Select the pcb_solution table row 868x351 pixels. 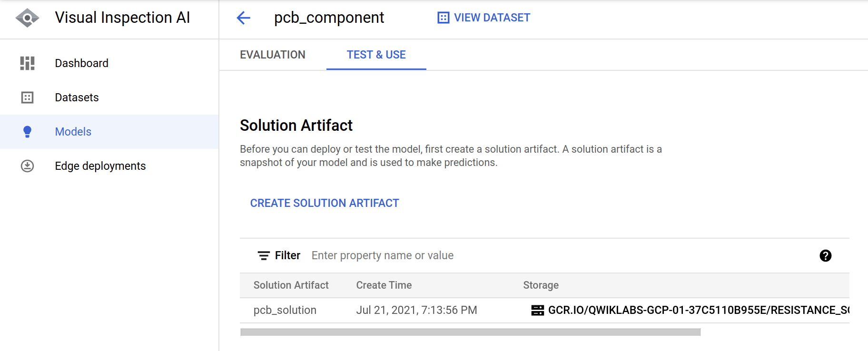click(285, 311)
